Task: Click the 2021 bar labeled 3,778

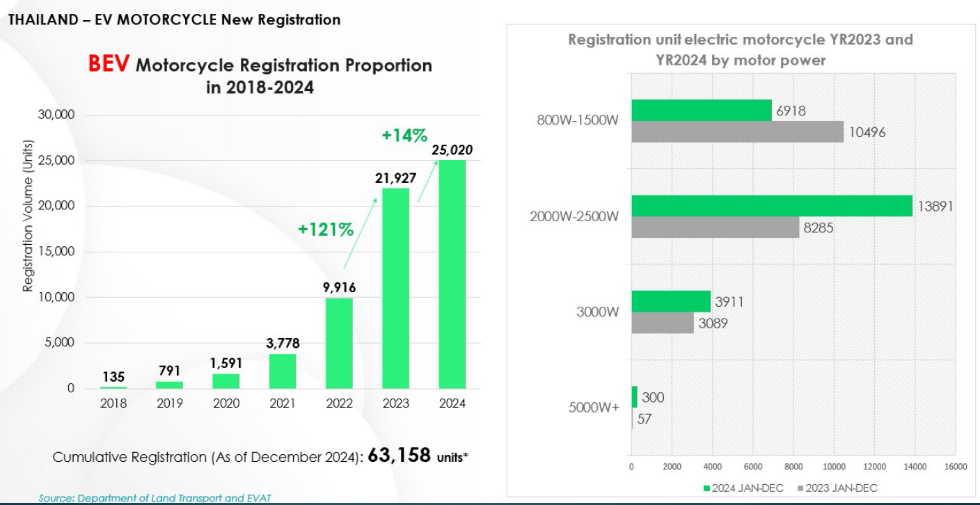Action: (x=283, y=371)
